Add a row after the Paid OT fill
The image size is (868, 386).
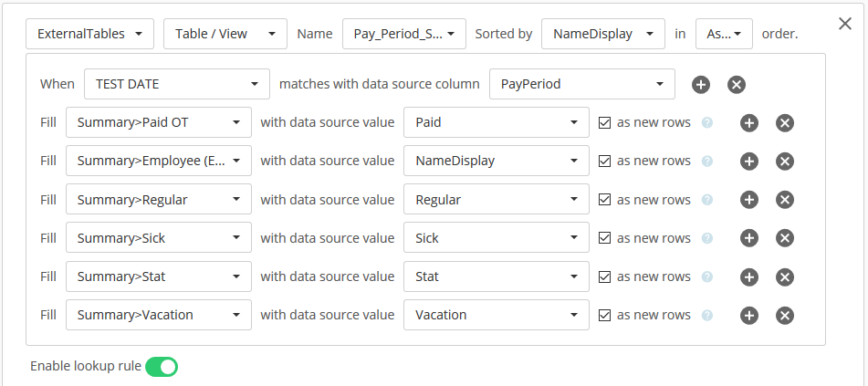point(749,123)
